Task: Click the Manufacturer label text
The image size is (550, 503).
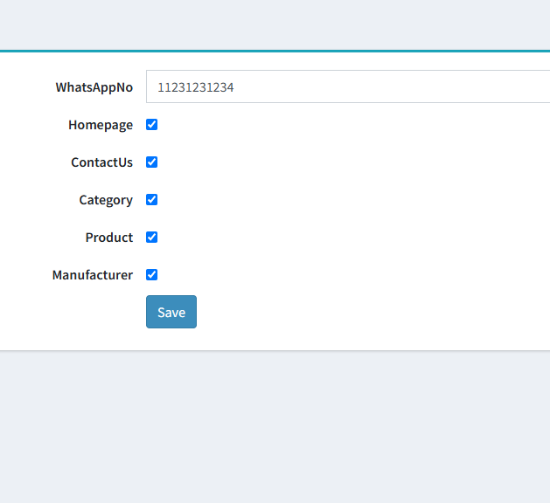Action: [x=93, y=275]
